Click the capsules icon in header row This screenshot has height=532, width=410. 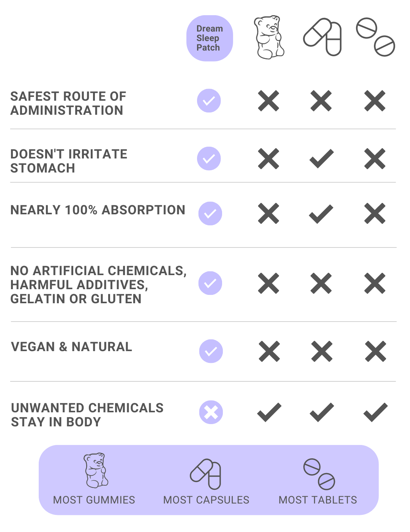click(x=322, y=37)
